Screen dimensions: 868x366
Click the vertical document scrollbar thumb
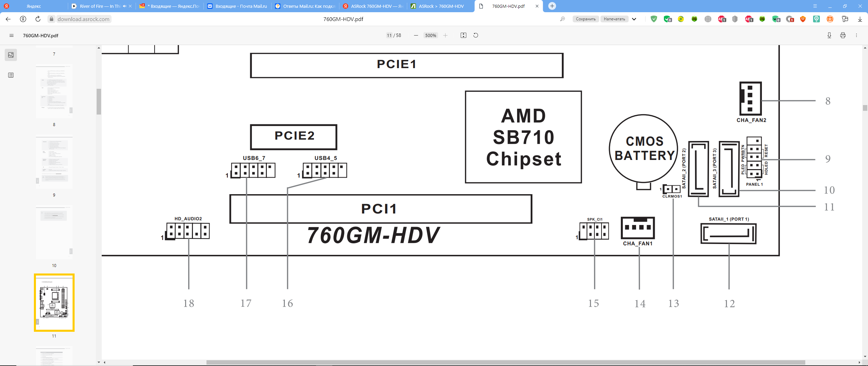[865, 108]
